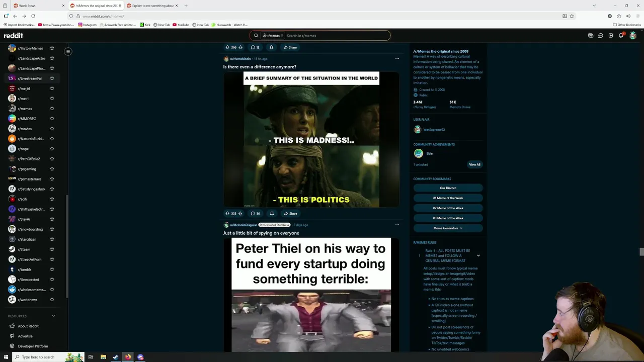Collapse Rule 1 in r/memes rules

(478, 255)
